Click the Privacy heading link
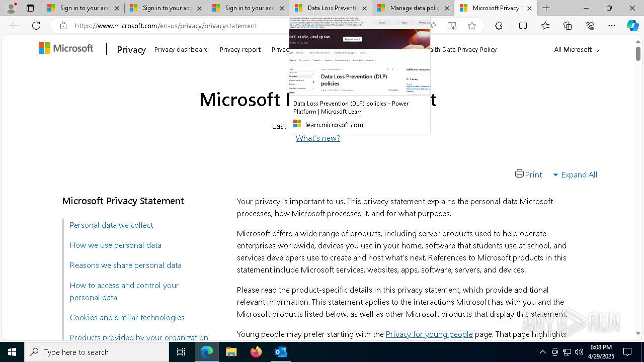644x362 pixels. coord(131,49)
